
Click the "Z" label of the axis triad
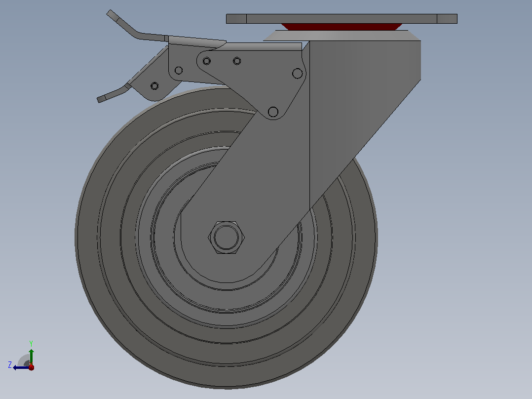click(10, 365)
